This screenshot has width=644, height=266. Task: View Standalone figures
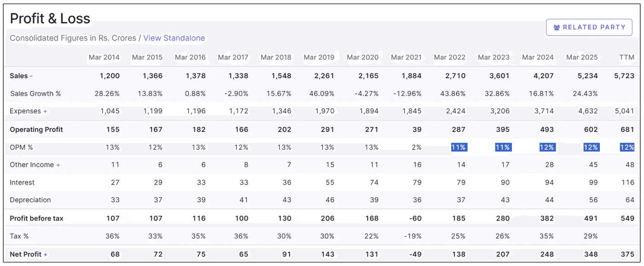[x=174, y=38]
